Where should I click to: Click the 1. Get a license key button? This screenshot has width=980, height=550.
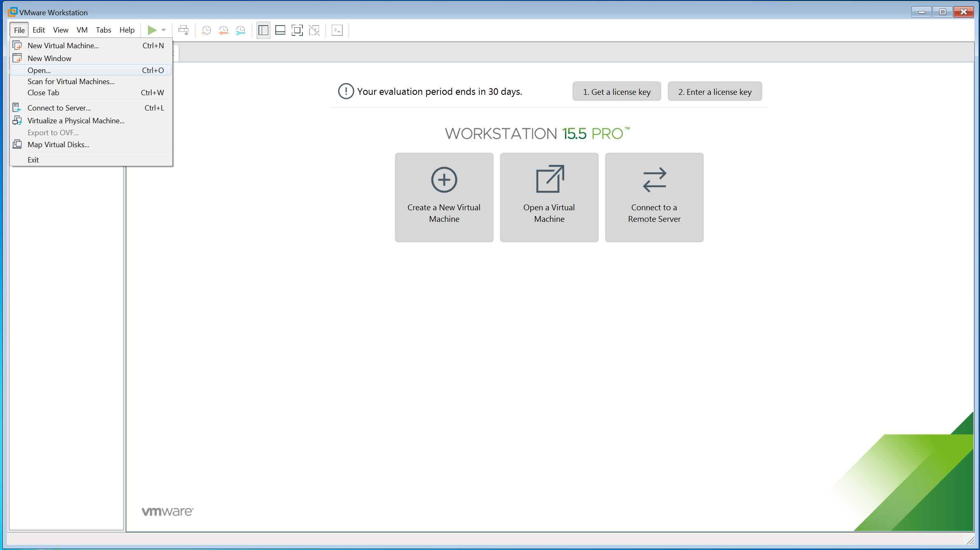point(617,92)
